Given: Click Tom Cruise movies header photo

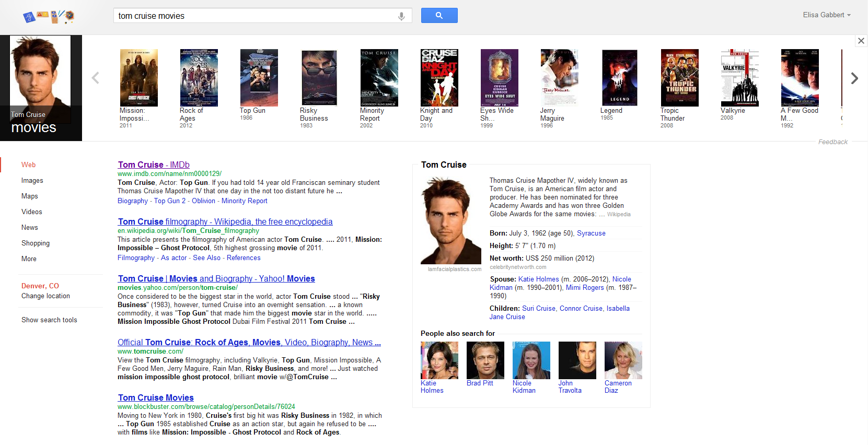Looking at the screenshot, I should tap(41, 88).
